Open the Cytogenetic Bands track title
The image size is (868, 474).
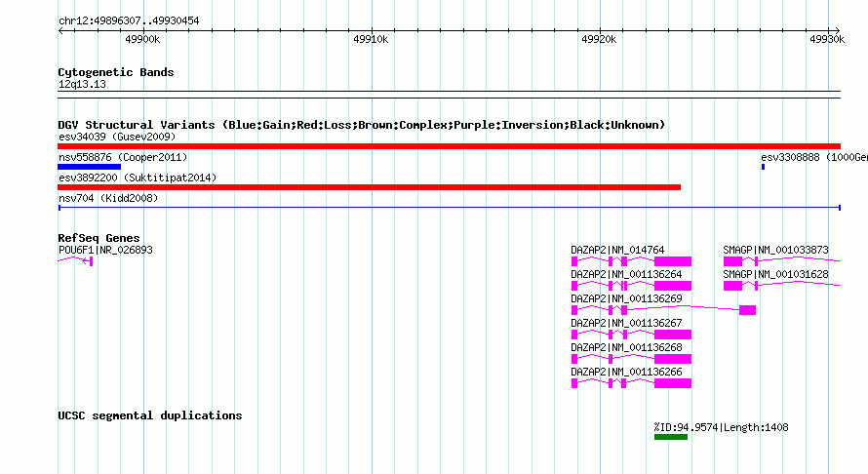116,72
